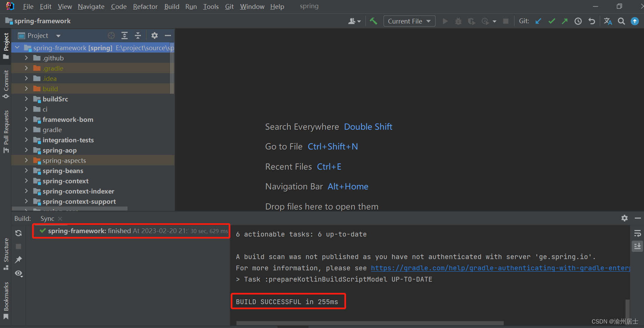Image resolution: width=644 pixels, height=328 pixels.
Task: Open the Refactor menu
Action: pos(145,6)
